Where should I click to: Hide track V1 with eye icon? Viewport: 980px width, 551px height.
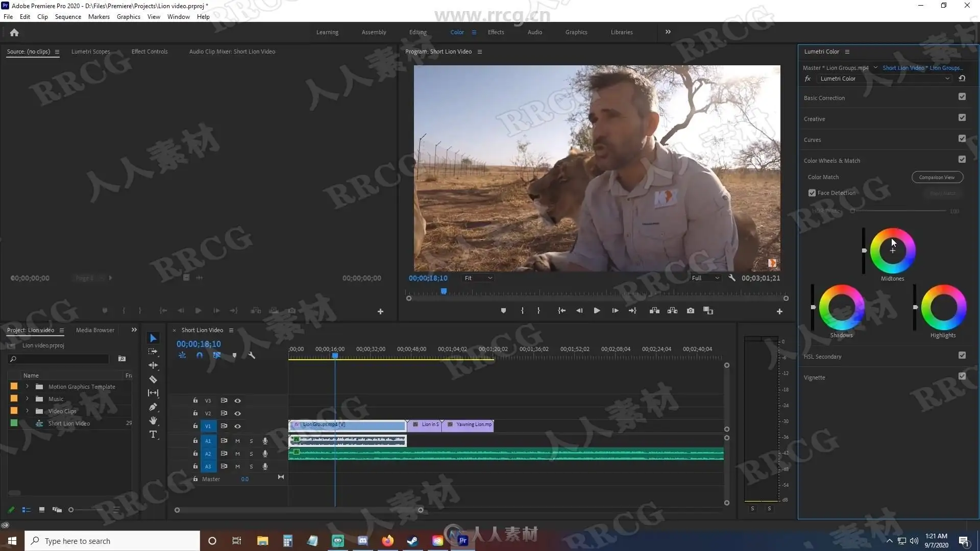[x=237, y=426]
